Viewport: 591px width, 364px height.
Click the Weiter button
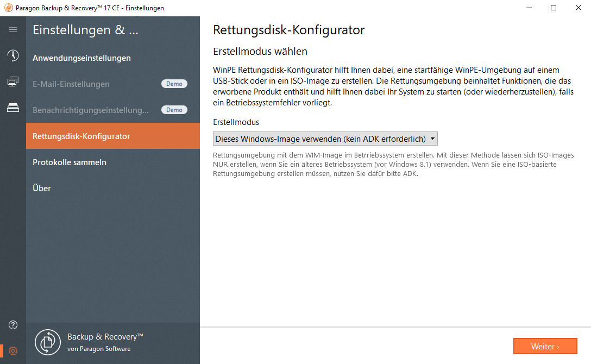(545, 346)
